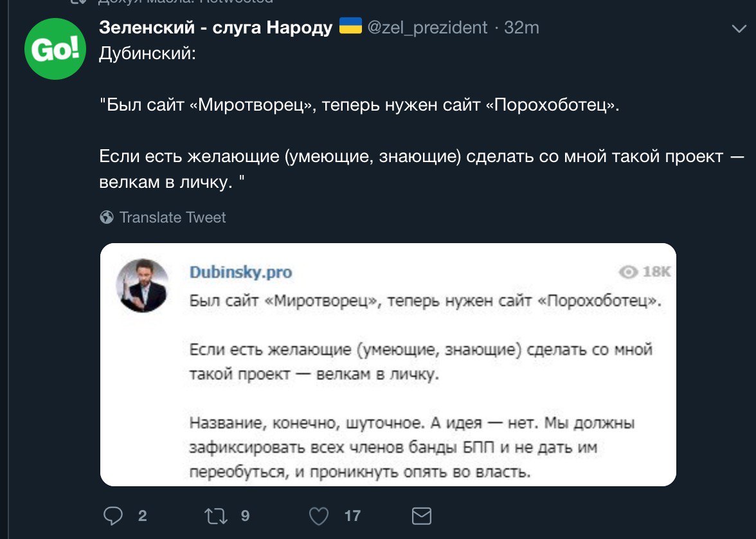Click Dubinsky.pro channel name in image
This screenshot has height=539, width=756.
click(240, 272)
